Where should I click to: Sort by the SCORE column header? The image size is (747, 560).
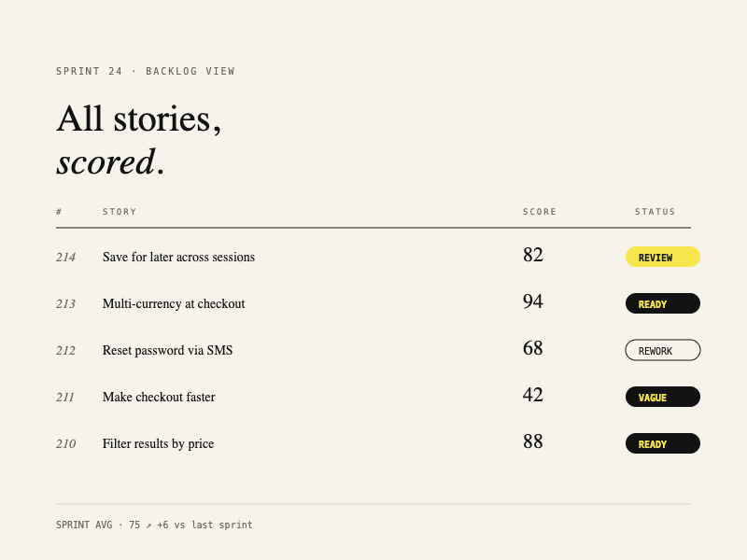540,212
